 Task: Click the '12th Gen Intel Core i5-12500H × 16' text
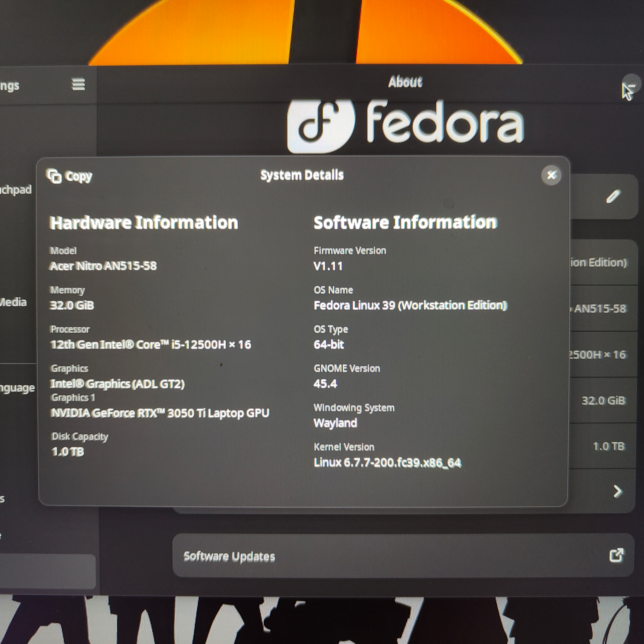(150, 344)
